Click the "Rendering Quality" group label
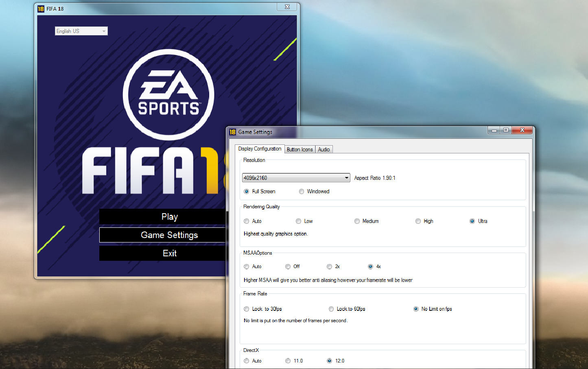This screenshot has height=369, width=588. 262,207
